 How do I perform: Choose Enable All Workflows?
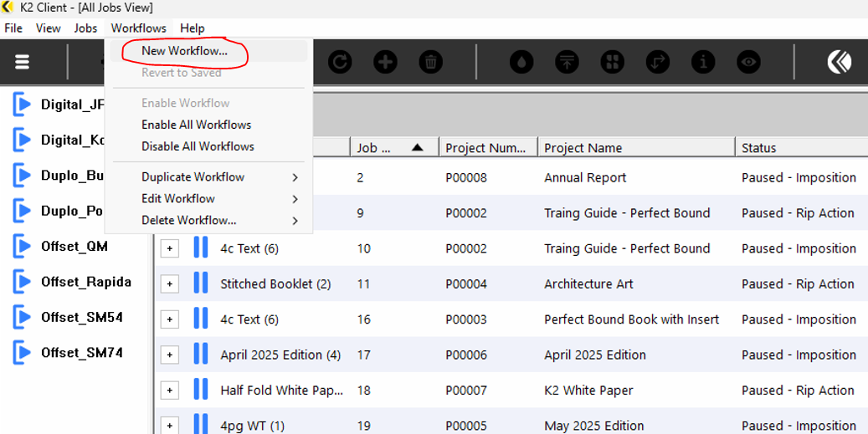click(x=208, y=125)
